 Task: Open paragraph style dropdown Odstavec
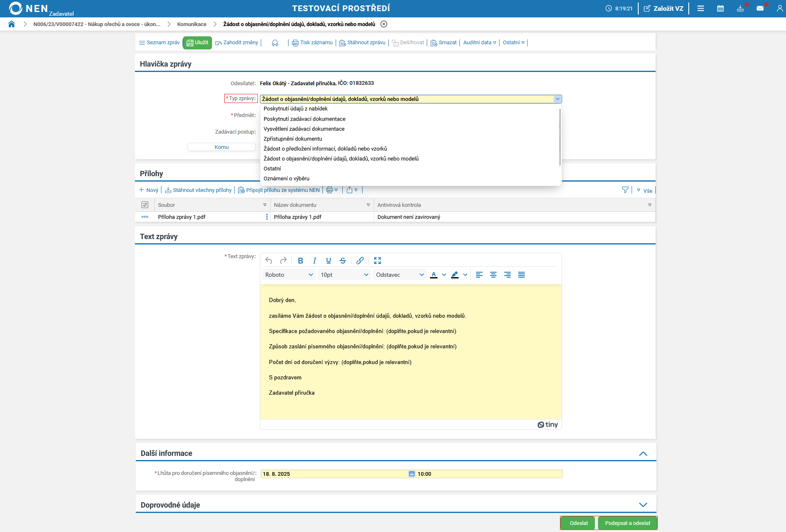(x=400, y=275)
